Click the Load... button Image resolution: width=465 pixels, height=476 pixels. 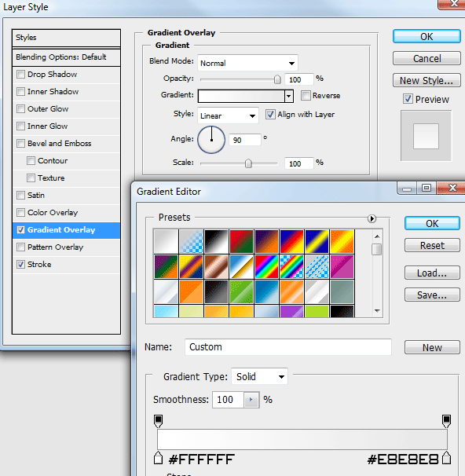(432, 273)
